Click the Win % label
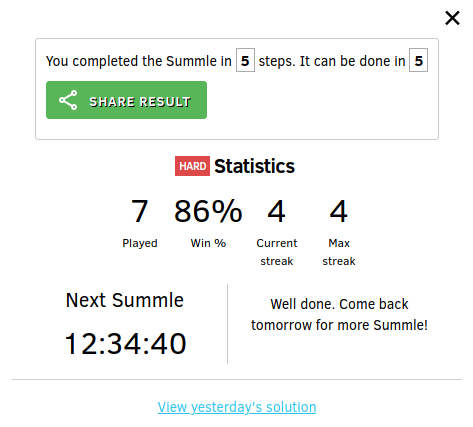The width and height of the screenshot is (473, 427). coord(208,243)
